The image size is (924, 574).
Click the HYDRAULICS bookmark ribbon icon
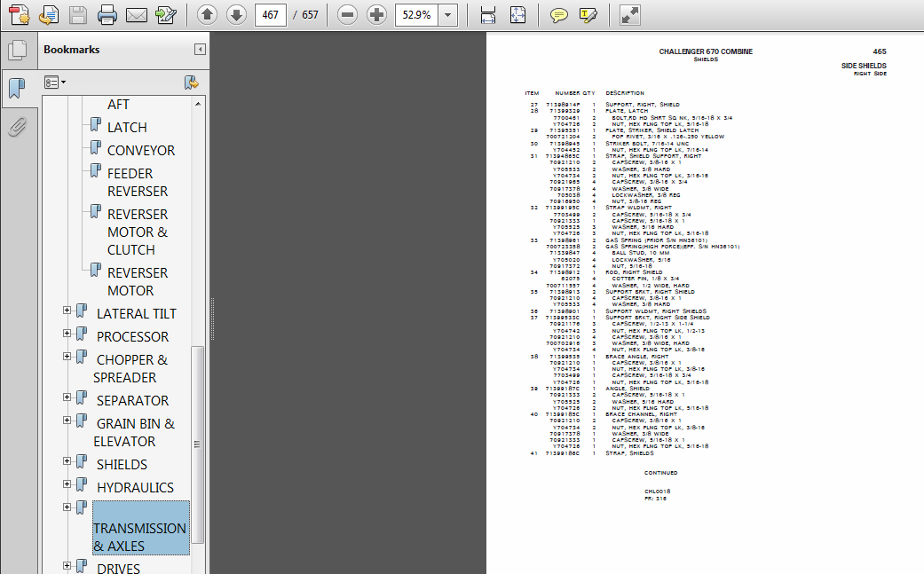pyautogui.click(x=82, y=484)
